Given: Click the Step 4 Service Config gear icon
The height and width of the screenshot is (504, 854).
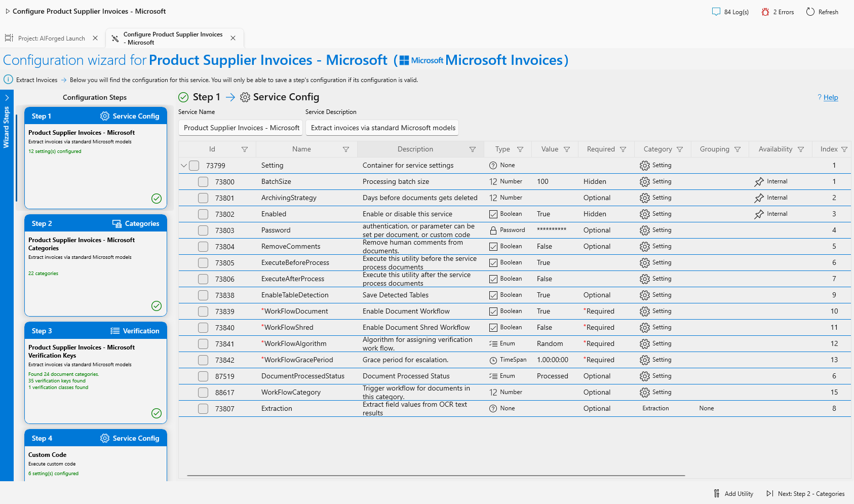Looking at the screenshot, I should click(105, 438).
